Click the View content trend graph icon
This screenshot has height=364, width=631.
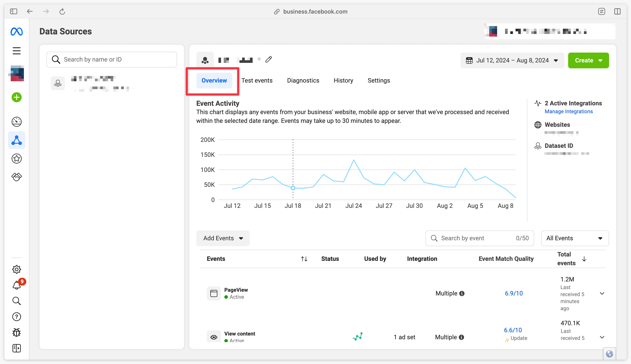[x=358, y=336]
